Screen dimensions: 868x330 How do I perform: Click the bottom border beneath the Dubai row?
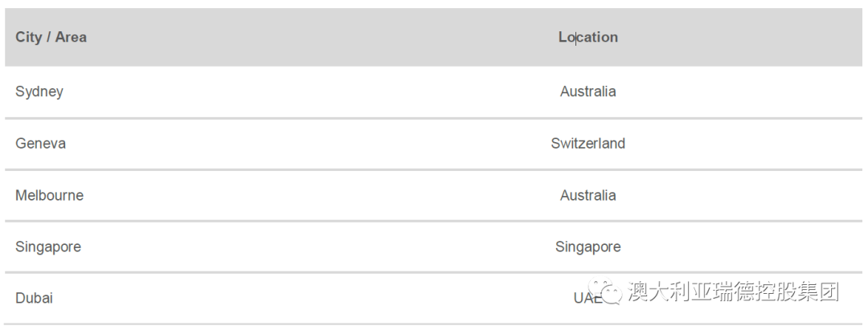tap(434, 324)
